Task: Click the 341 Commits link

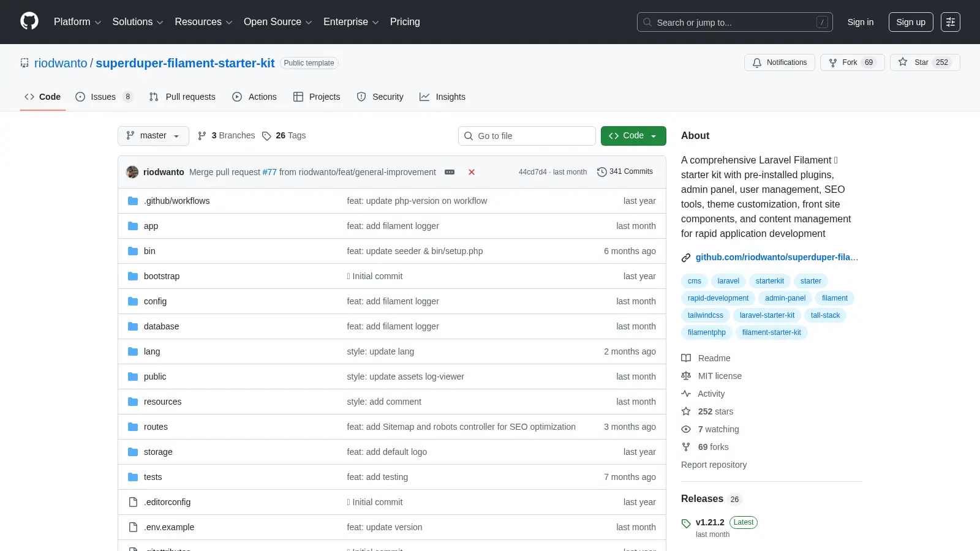Action: [x=625, y=172]
